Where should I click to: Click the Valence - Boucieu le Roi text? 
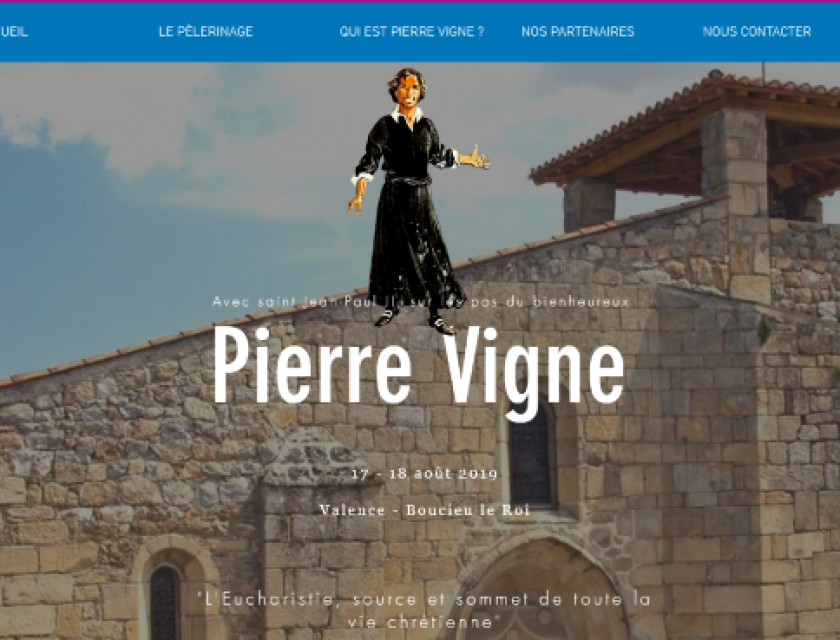point(424,510)
